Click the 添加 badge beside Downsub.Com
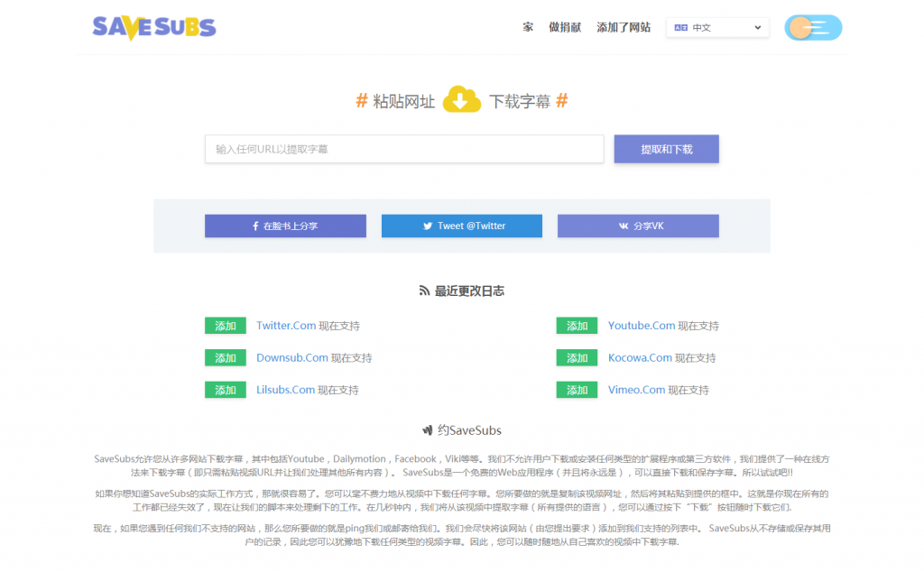The width and height of the screenshot is (924, 572). tap(226, 357)
